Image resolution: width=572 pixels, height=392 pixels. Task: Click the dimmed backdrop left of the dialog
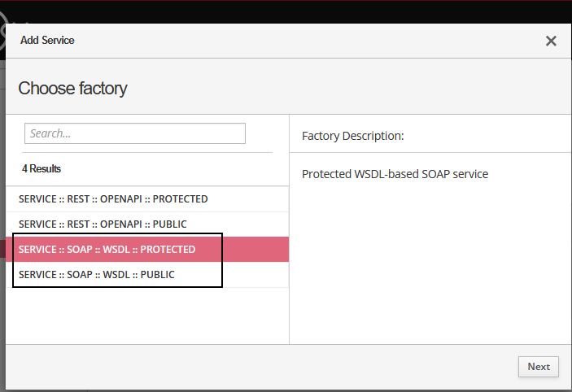2,203
